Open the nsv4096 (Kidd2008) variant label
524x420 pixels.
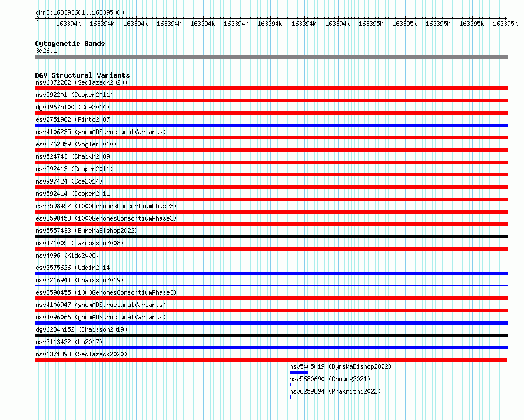click(x=67, y=255)
